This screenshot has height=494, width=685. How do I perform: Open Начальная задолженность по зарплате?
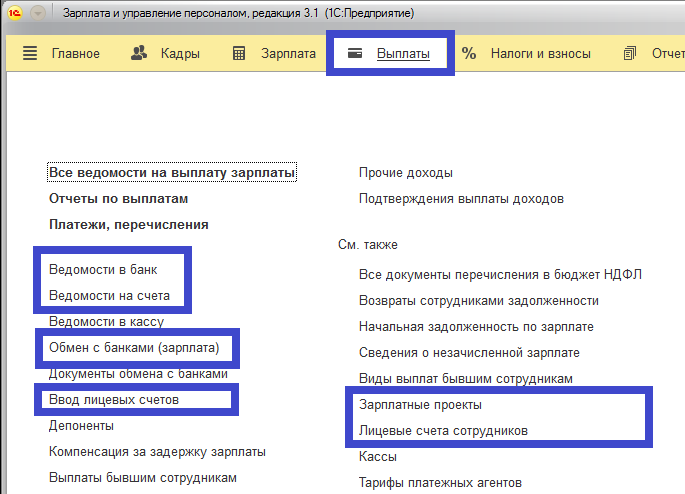coord(476,327)
